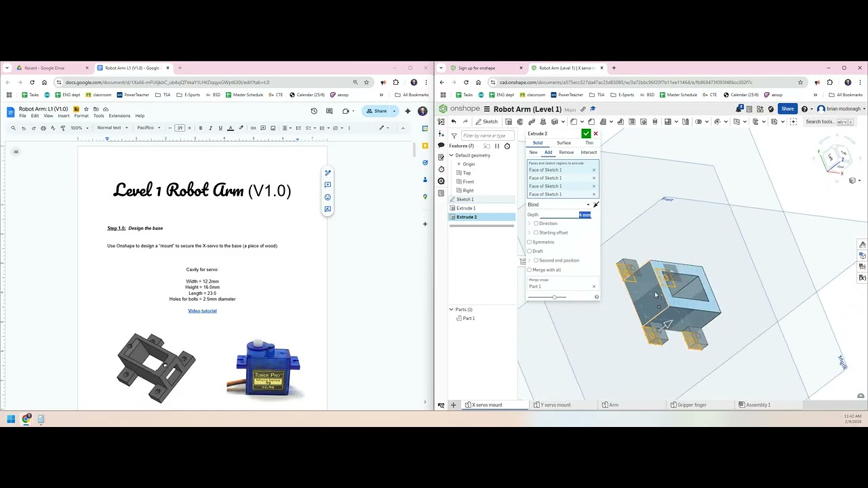Viewport: 868px width, 488px height.
Task: Click the rollback bar pause icon in Features
Action: point(497,146)
